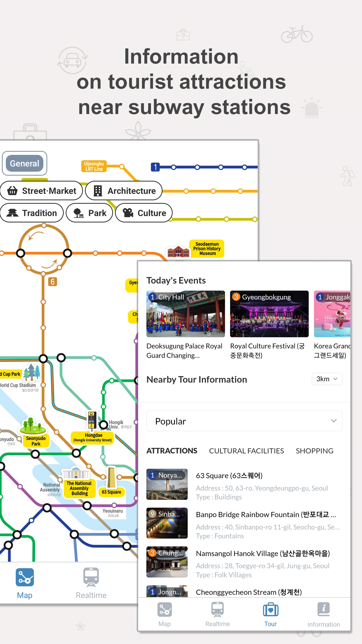Tap the Seodaemun Prison History Museum building icon
This screenshot has width=362, height=644.
(178, 251)
